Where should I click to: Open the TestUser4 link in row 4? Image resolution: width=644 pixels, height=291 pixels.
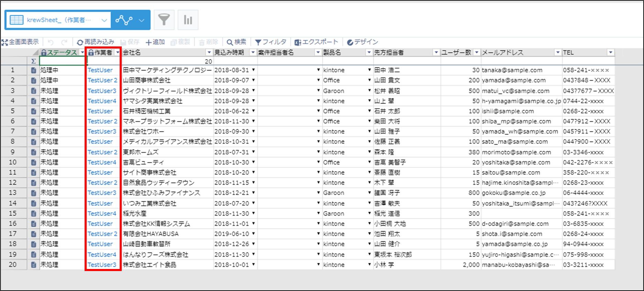[x=102, y=101]
